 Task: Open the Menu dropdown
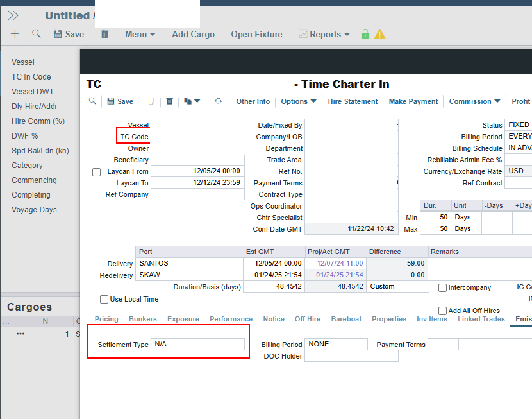pos(140,34)
